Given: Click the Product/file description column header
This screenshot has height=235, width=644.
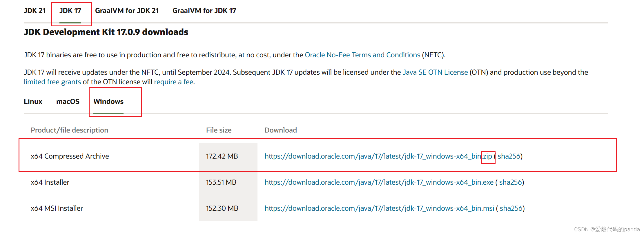Looking at the screenshot, I should click(x=70, y=130).
